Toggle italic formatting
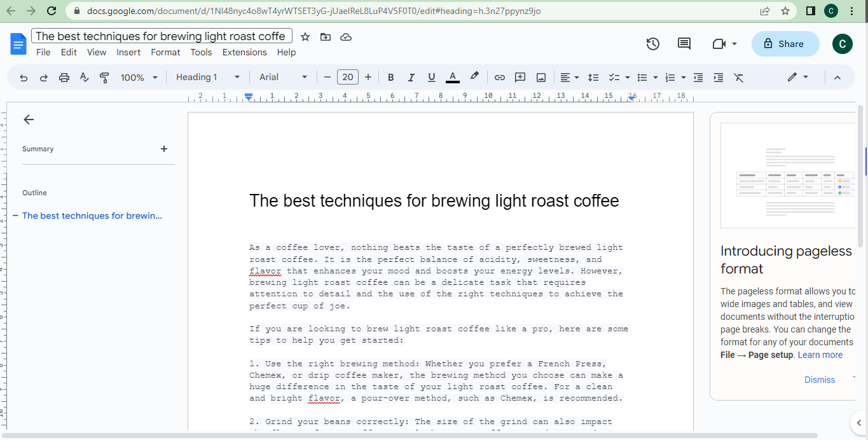Viewport: 868px width, 440px height. (411, 77)
